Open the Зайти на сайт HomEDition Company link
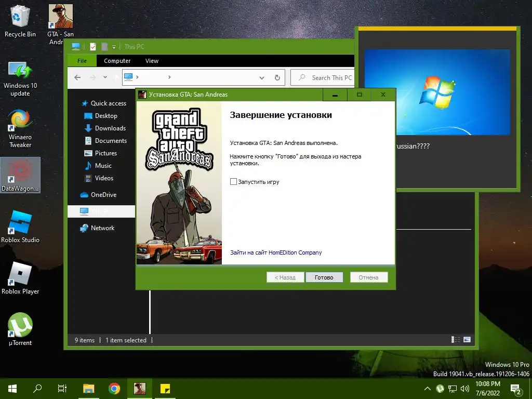This screenshot has width=532, height=399. (x=276, y=252)
